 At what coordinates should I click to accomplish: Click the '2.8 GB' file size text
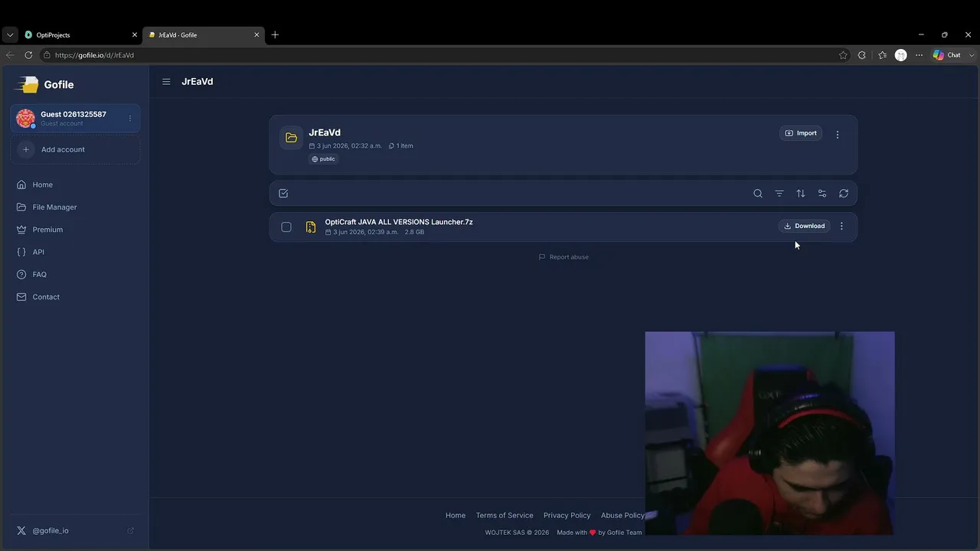coord(414,232)
